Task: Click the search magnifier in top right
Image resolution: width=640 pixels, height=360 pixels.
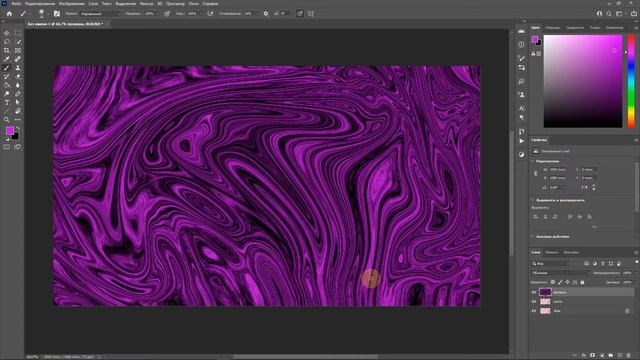Action: pyautogui.click(x=609, y=13)
